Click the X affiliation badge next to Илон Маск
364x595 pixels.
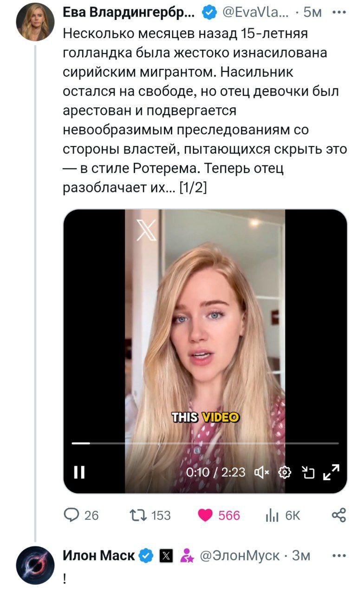pos(166,555)
